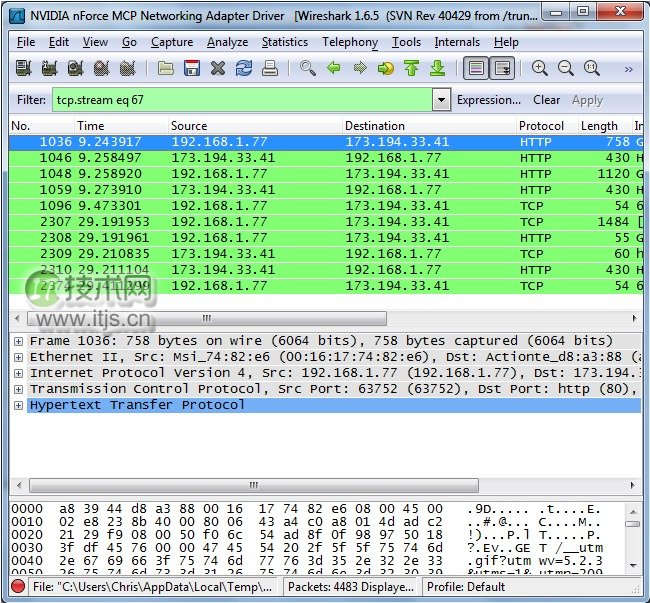Image resolution: width=650 pixels, height=603 pixels.
Task: Select packet number 1048 row
Action: coord(326,174)
